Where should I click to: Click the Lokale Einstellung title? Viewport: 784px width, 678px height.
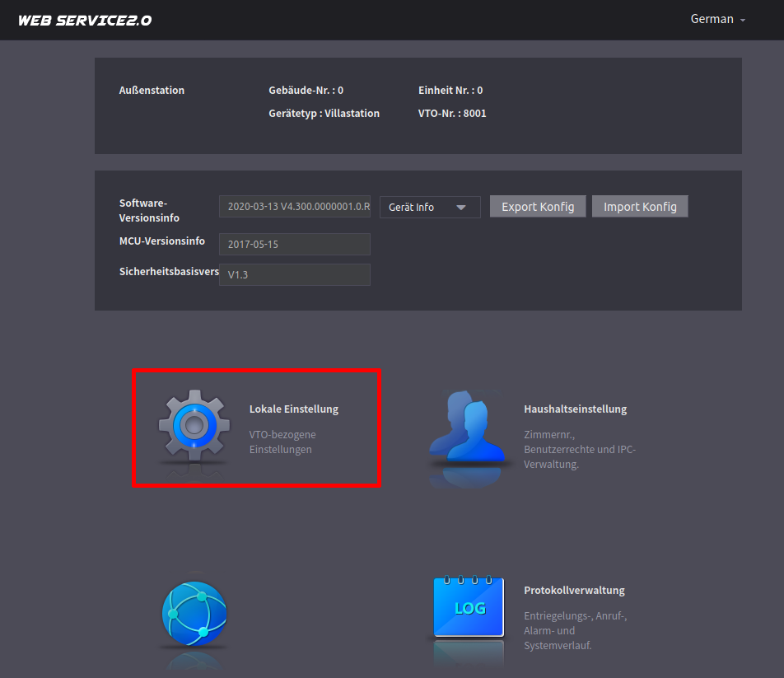[x=294, y=409]
